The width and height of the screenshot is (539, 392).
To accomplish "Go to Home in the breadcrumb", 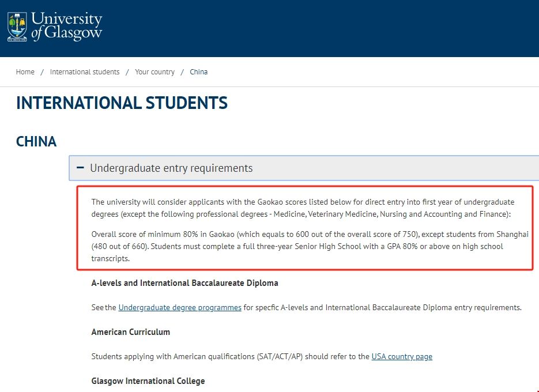I will [25, 72].
